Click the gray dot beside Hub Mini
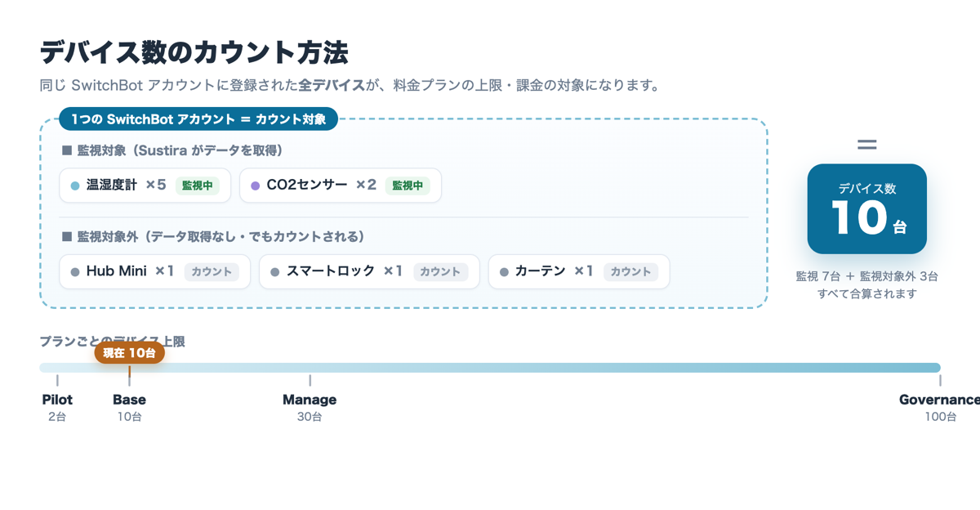This screenshot has height=510, width=980. [75, 272]
